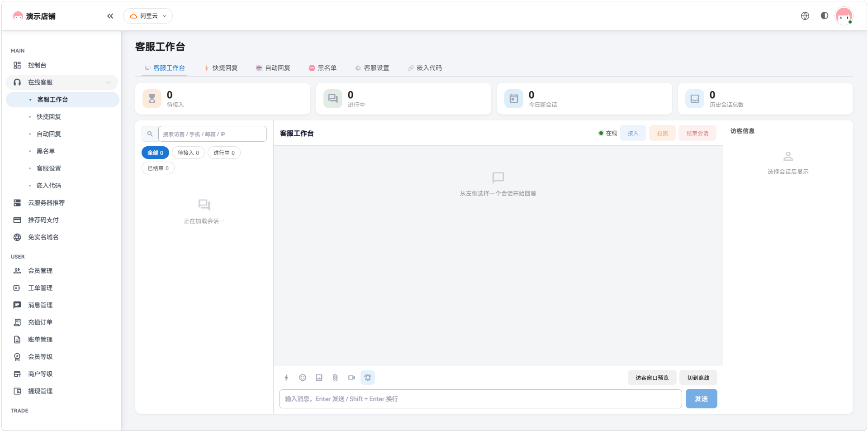Select the 已结束 0 filter chip
The width and height of the screenshot is (868, 431).
pyautogui.click(x=158, y=168)
